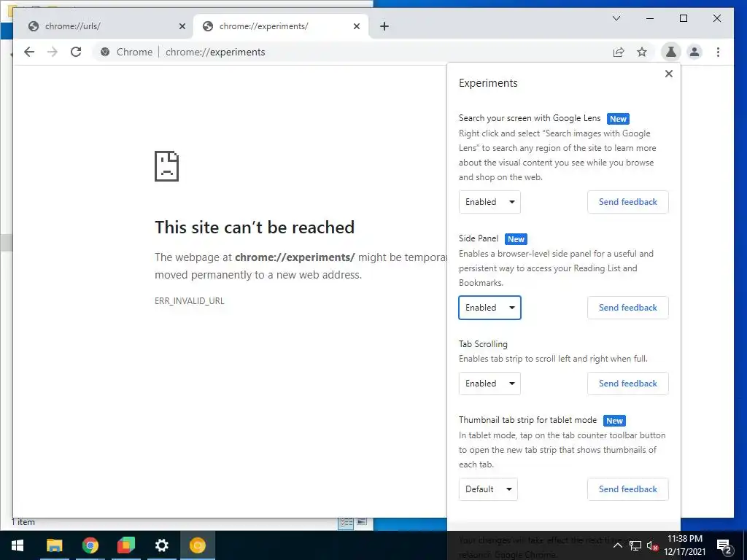747x560 pixels.
Task: Open a new tab with plus button
Action: (x=384, y=26)
